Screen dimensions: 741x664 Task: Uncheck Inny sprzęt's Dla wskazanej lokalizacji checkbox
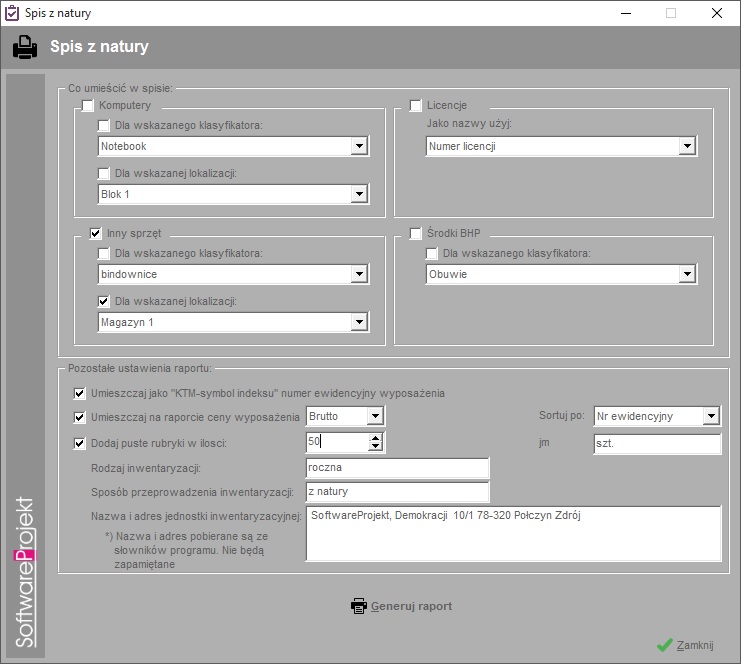(x=103, y=302)
